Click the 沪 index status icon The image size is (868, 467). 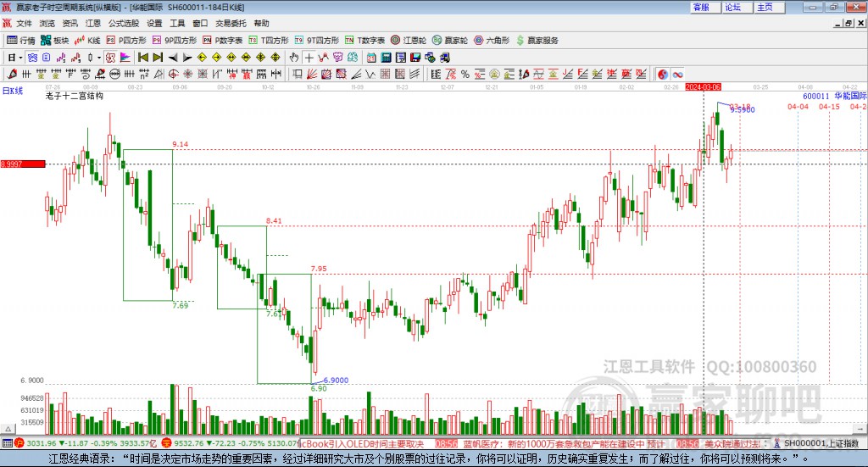click(19, 443)
